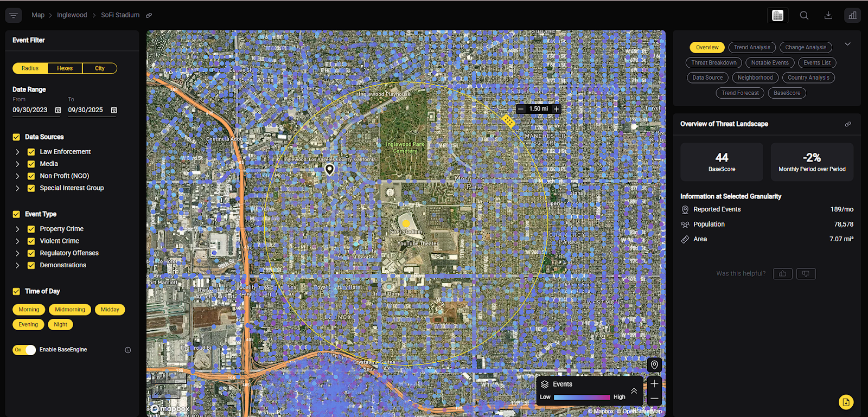Screen dimensions: 868x417
Task: Collapse the analysis tabs panel chevron
Action: (847, 44)
